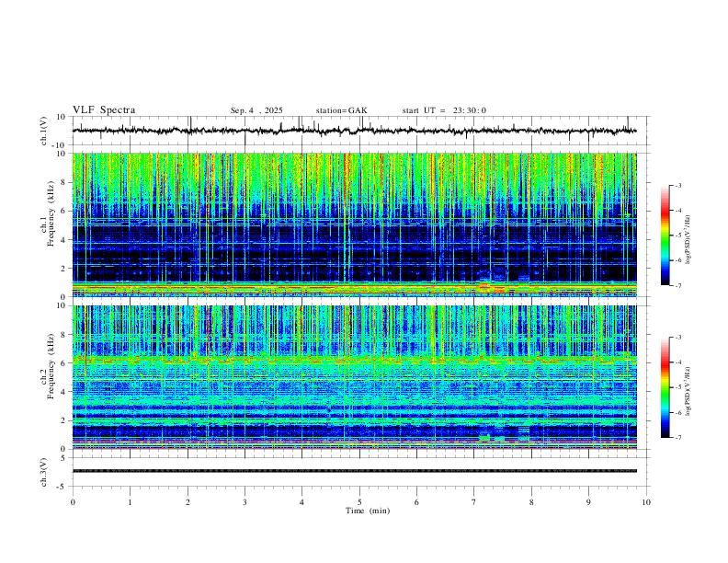Screen dimensions: 728x563
Task: Click the ch.2 spectrogram colorbar
Action: [665, 387]
